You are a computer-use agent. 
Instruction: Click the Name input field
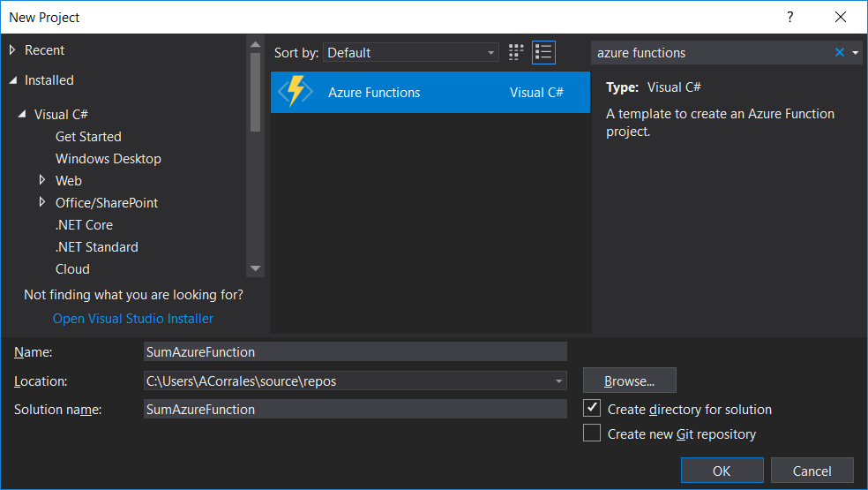point(355,352)
